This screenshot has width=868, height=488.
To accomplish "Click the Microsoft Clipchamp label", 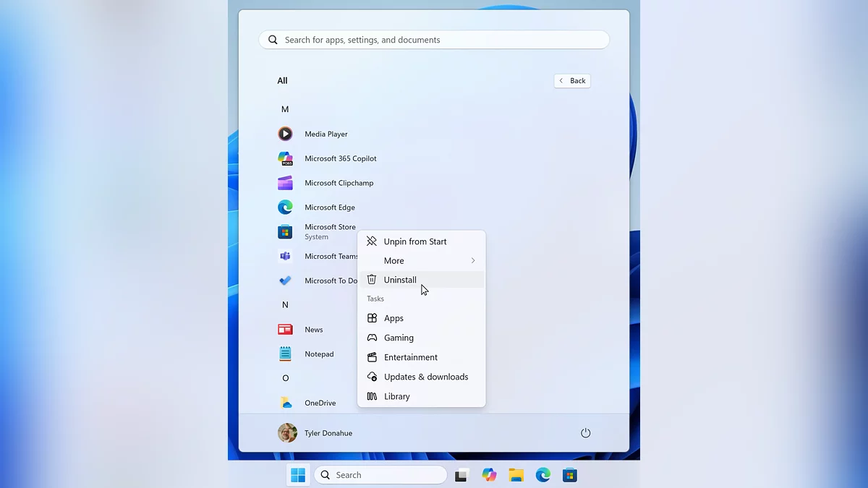I will 339,183.
